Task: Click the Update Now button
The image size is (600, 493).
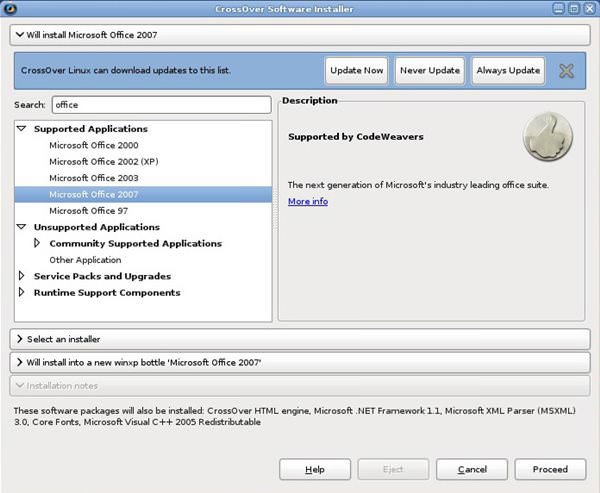Action: click(357, 70)
